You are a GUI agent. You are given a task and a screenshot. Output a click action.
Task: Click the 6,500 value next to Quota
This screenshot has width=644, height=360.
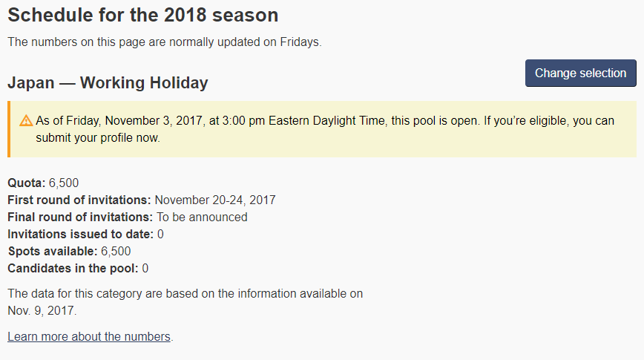[x=64, y=183]
